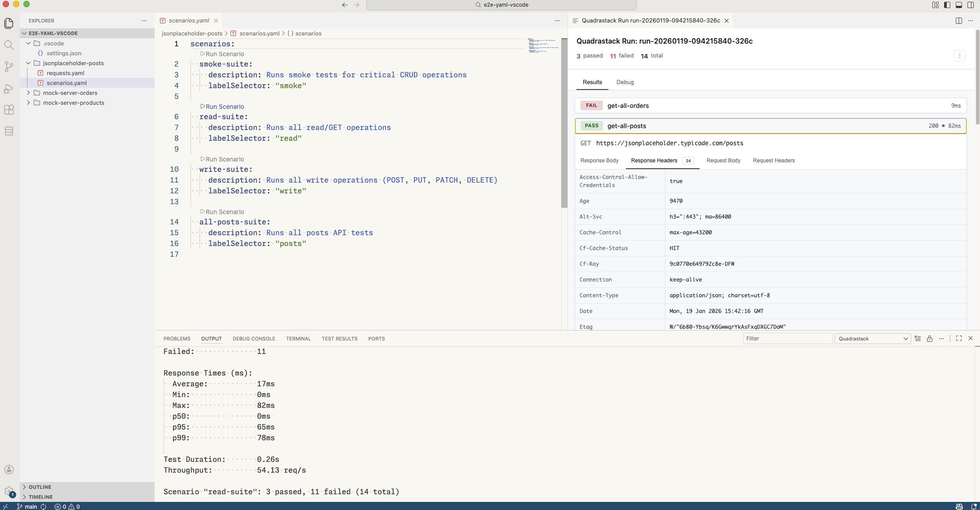Open the Search view in the activity bar
The width and height of the screenshot is (980, 510).
[x=9, y=45]
